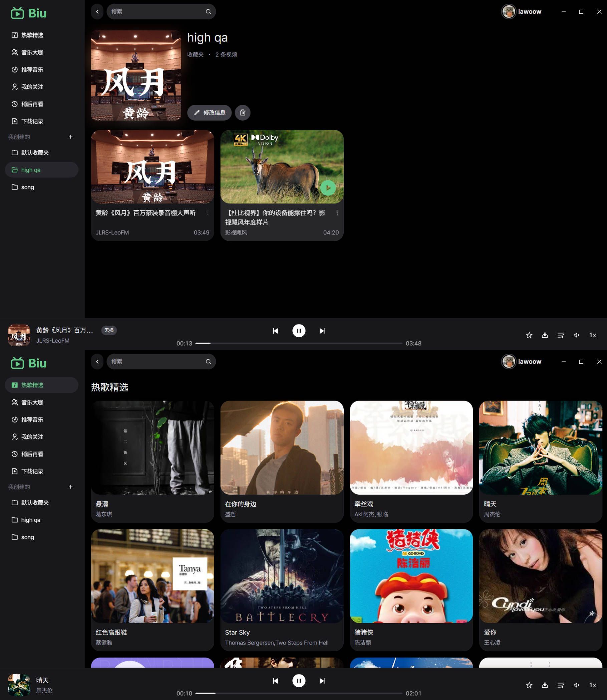607x700 pixels.
Task: Open 音乐大咖 in the sidebar
Action: pos(32,52)
